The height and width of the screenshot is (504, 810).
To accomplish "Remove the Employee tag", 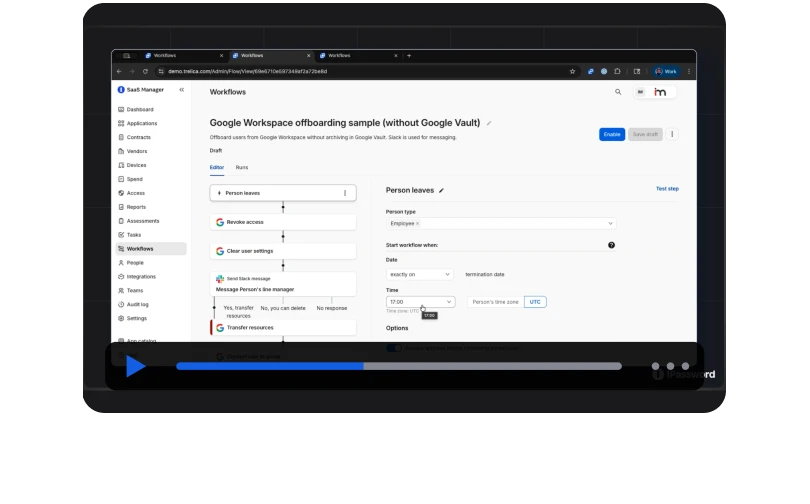I will point(417,224).
